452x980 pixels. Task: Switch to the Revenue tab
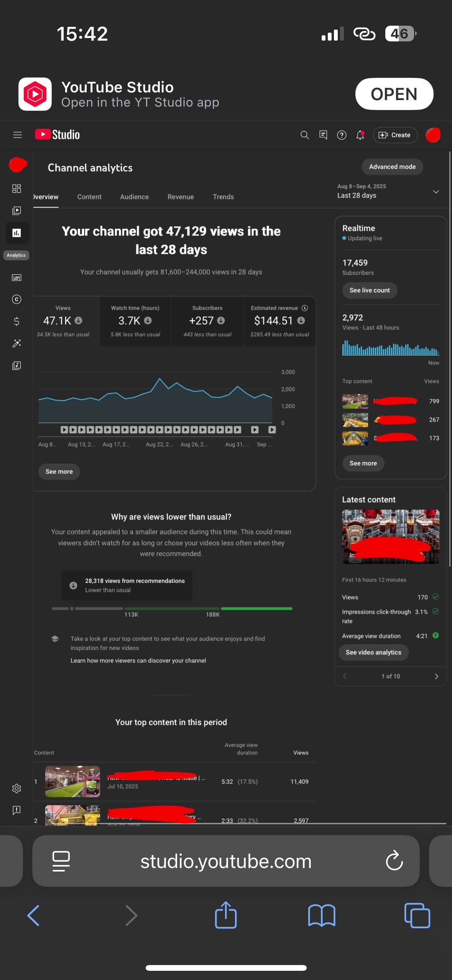click(x=181, y=197)
